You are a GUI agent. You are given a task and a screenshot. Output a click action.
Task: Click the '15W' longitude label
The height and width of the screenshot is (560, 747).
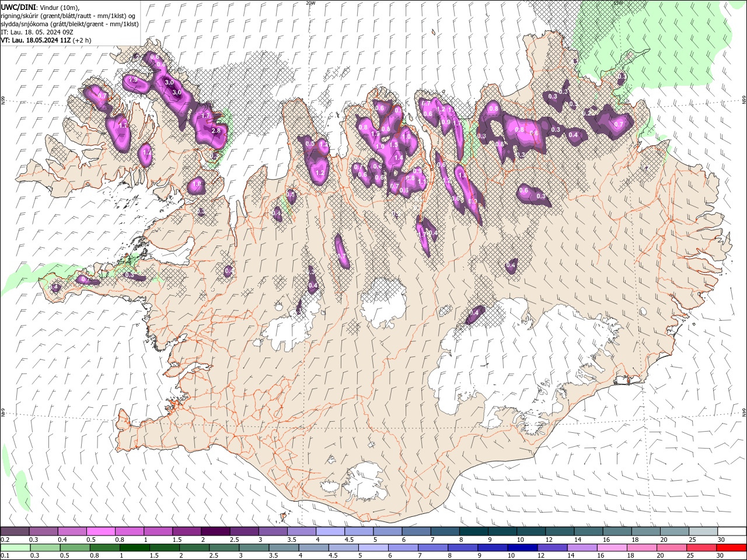click(x=617, y=2)
